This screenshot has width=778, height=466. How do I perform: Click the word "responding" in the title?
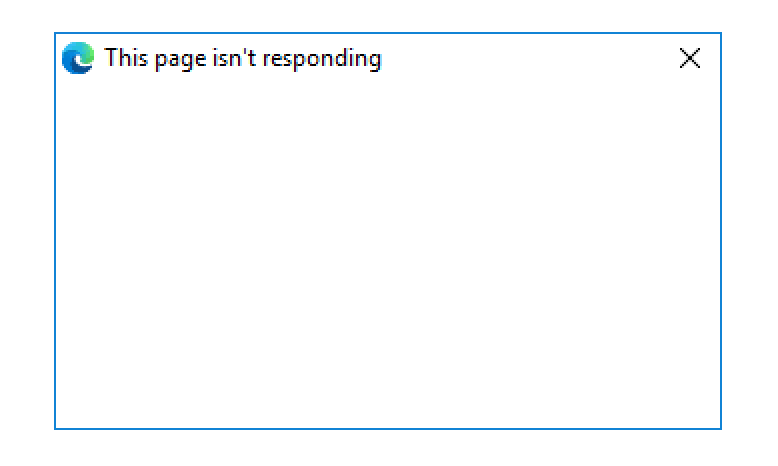coord(322,60)
